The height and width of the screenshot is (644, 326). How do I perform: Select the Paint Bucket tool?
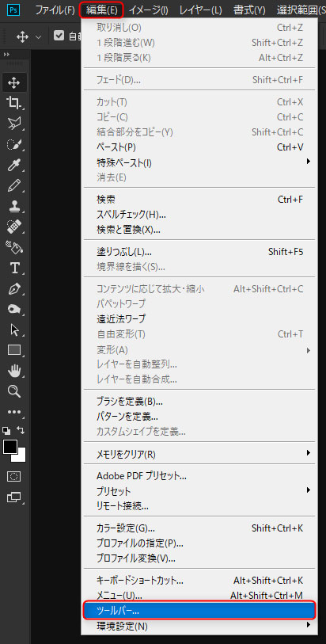(14, 247)
